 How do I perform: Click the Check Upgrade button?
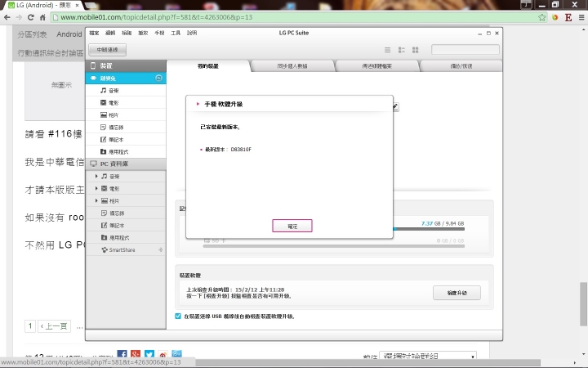457,293
